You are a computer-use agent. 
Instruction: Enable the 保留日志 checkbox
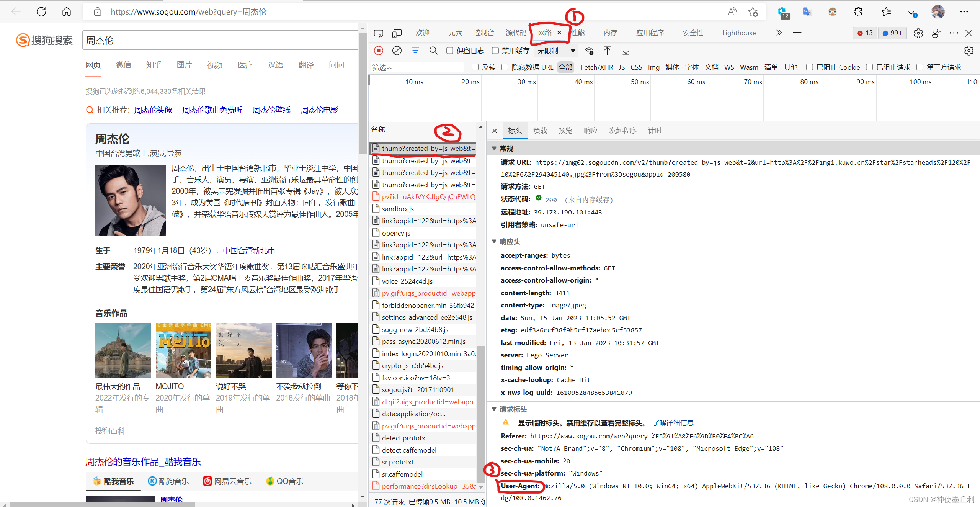point(450,51)
